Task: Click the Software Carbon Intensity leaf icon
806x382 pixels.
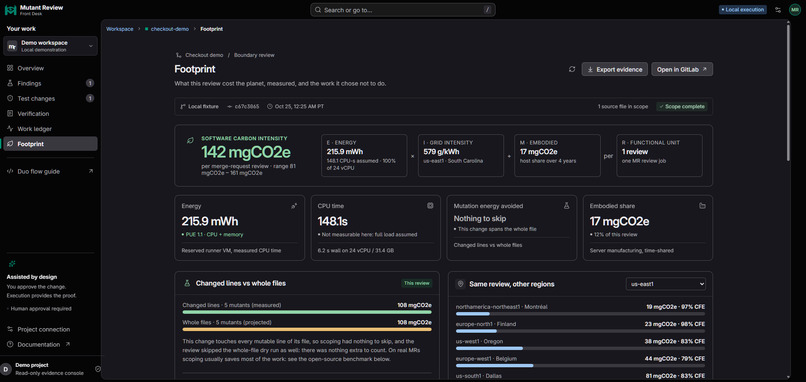Action: coord(190,140)
